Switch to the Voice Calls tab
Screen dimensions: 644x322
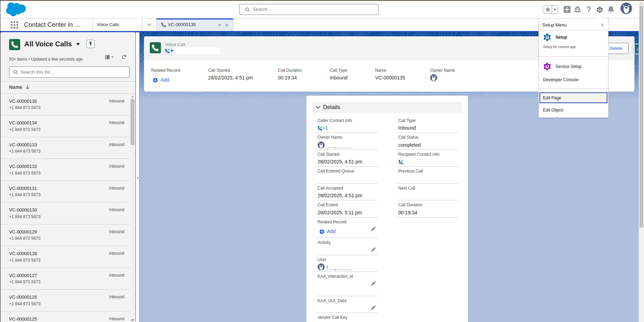point(108,24)
